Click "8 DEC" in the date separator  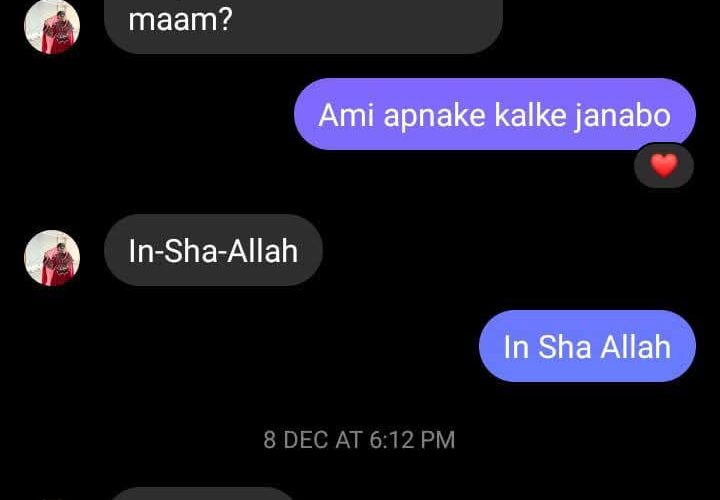tap(296, 440)
